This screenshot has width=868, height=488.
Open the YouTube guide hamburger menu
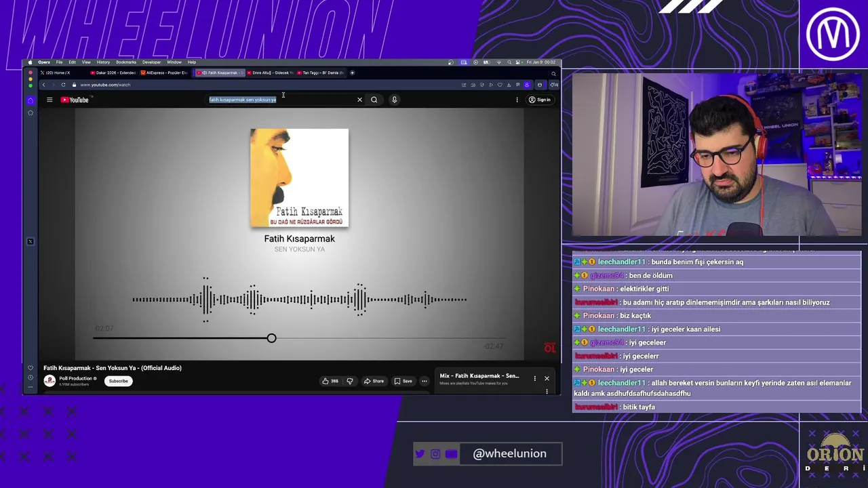tap(50, 100)
